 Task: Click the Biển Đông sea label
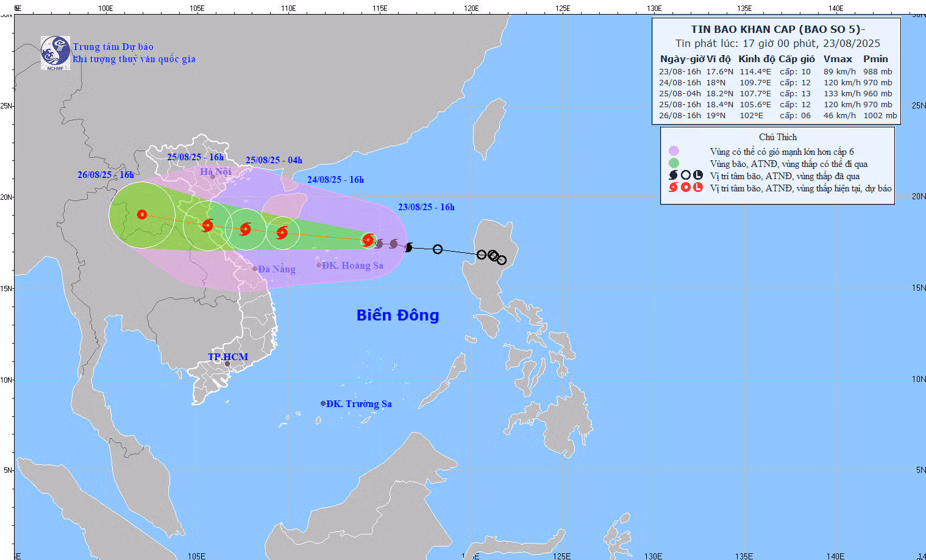pos(397,315)
